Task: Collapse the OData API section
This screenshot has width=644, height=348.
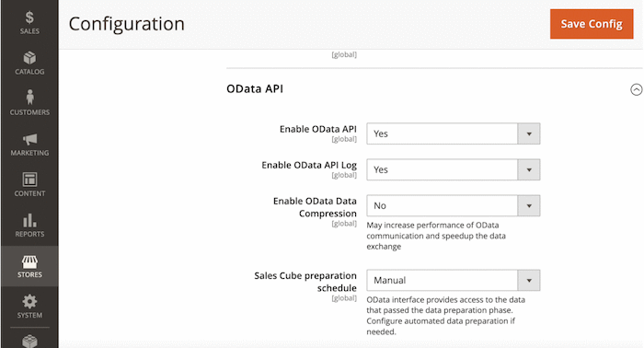Action: tap(636, 89)
